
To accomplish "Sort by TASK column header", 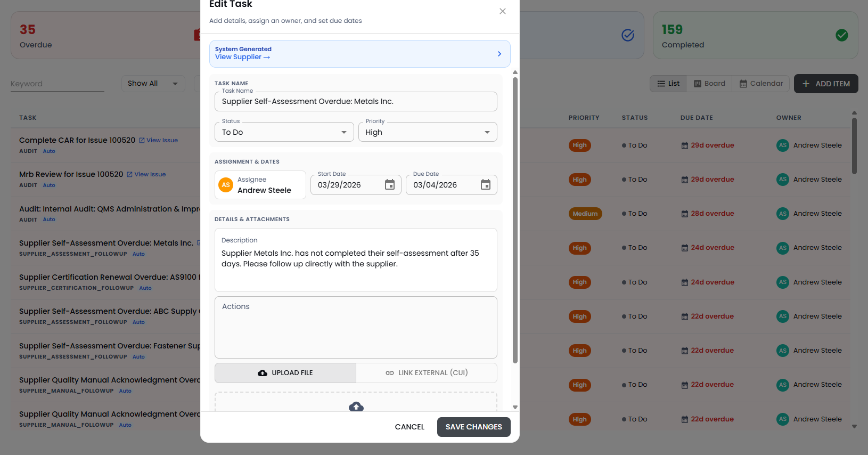I will [x=28, y=118].
